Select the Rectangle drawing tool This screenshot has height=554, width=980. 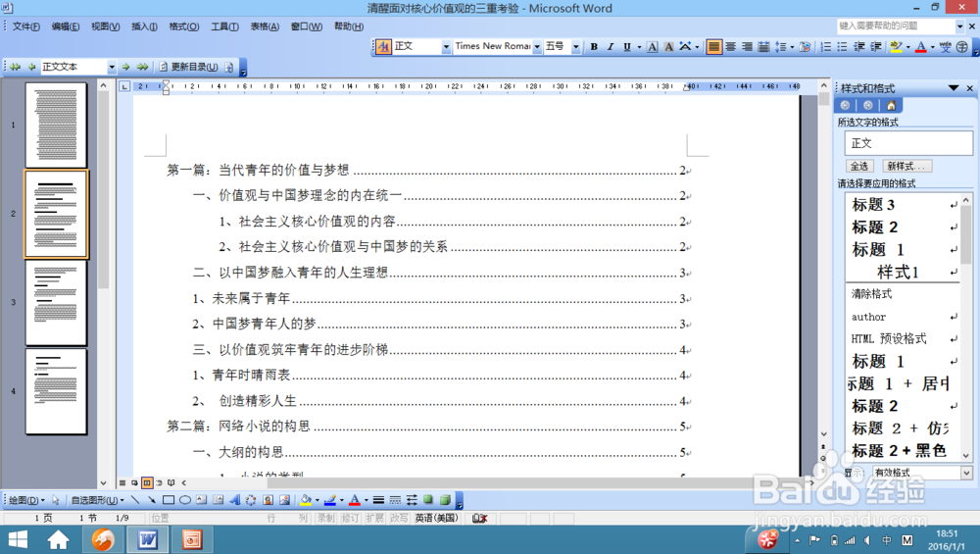click(x=169, y=500)
